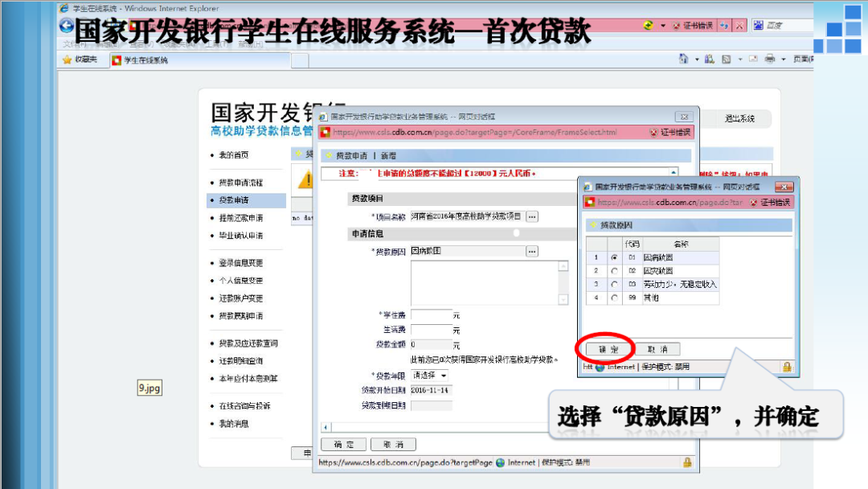Click 证书错误 shield in main address bar

(692, 26)
